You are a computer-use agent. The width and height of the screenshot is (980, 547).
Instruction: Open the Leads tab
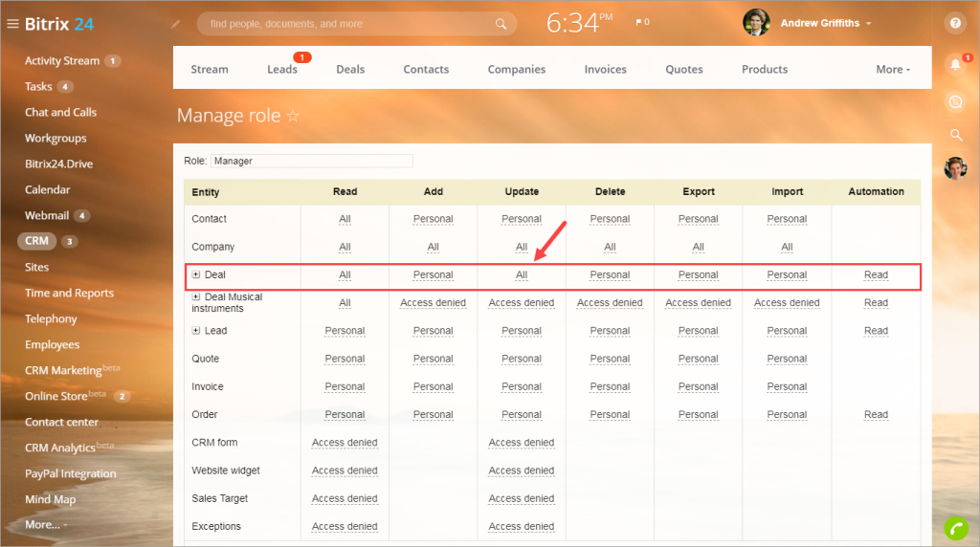coord(282,69)
